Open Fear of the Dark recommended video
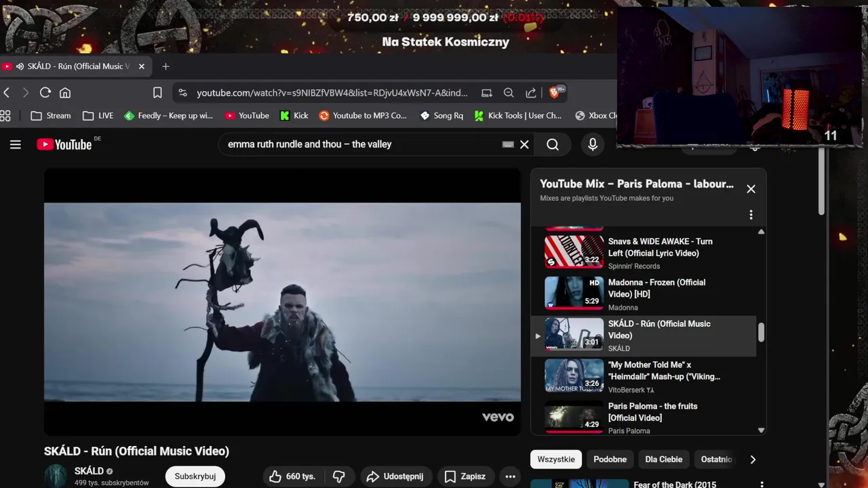This screenshot has height=488, width=868. [675, 485]
